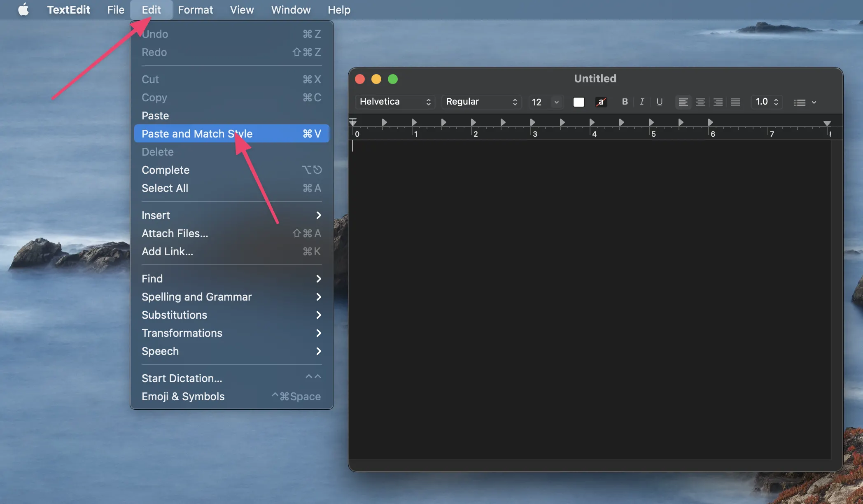The image size is (863, 504).
Task: Open the white text color swatch
Action: coord(578,102)
